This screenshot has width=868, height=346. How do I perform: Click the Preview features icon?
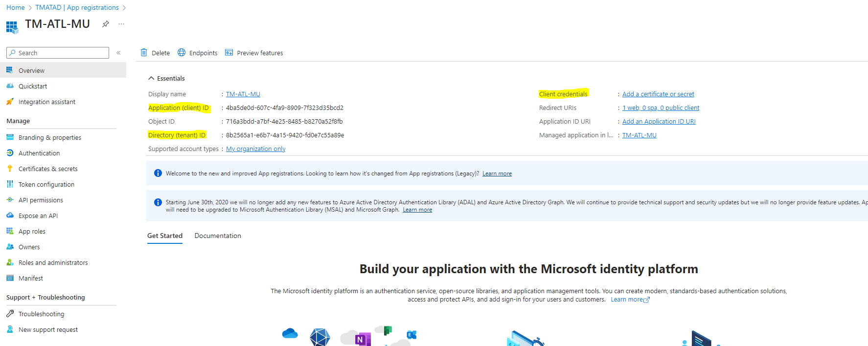pos(229,53)
